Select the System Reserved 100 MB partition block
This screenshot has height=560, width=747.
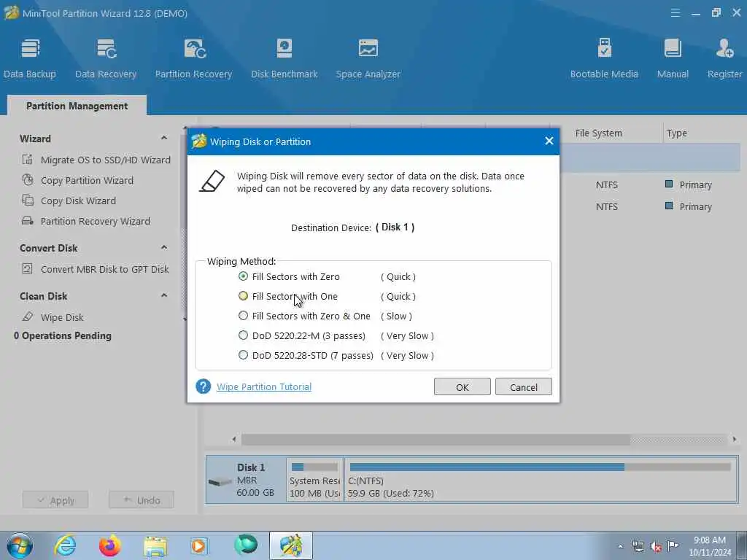click(x=315, y=480)
